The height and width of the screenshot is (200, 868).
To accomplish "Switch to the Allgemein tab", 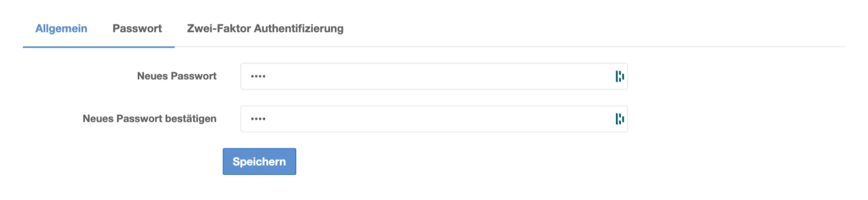I will [61, 29].
